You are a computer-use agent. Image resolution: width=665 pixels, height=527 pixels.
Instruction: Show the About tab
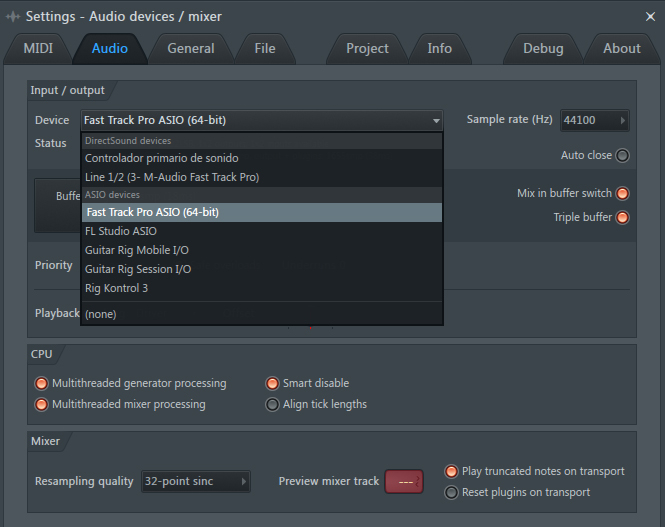tap(622, 48)
